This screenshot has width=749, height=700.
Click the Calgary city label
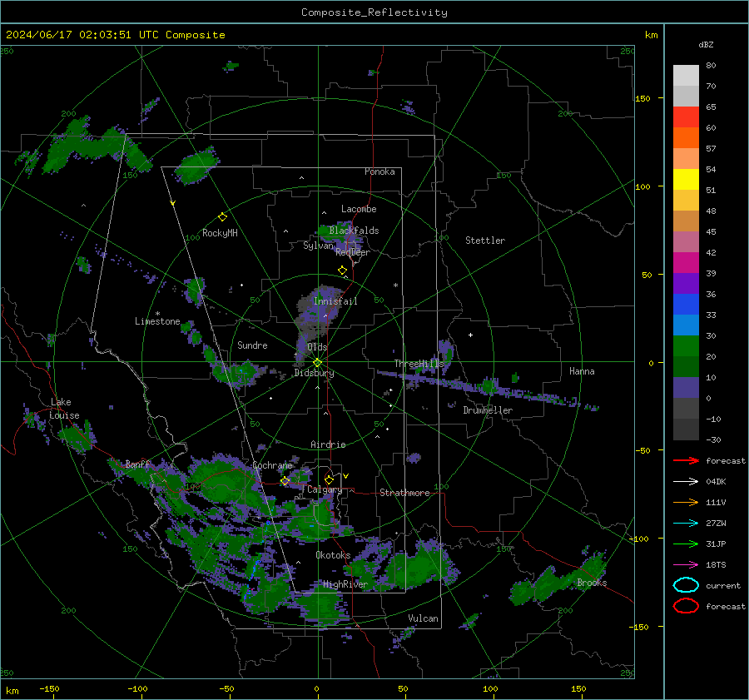pyautogui.click(x=325, y=489)
